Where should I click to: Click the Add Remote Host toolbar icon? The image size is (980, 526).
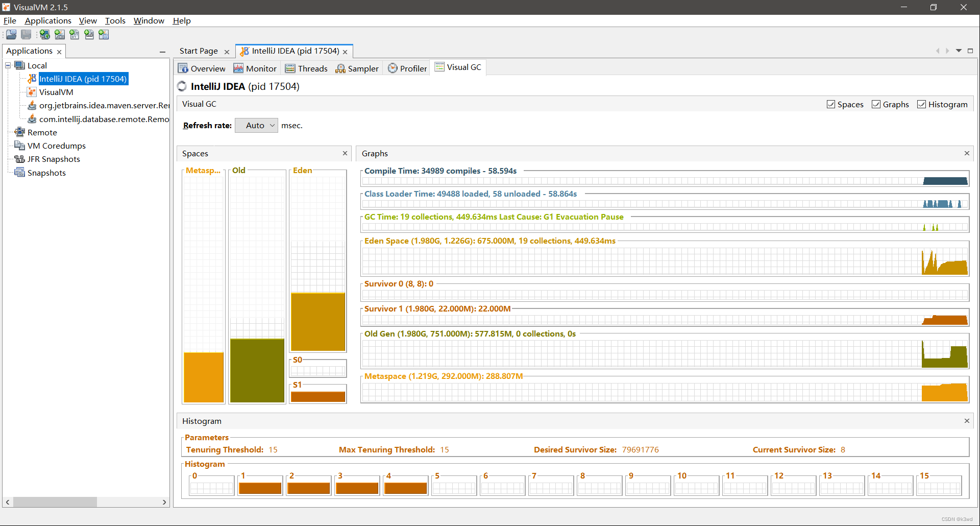(45, 35)
